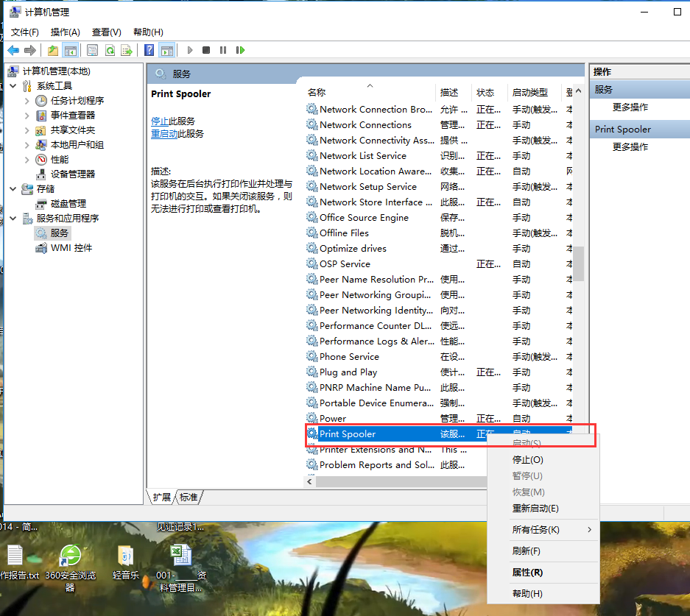Click the Refresh toolbar icon
Image resolution: width=690 pixels, height=616 pixels.
tap(110, 50)
